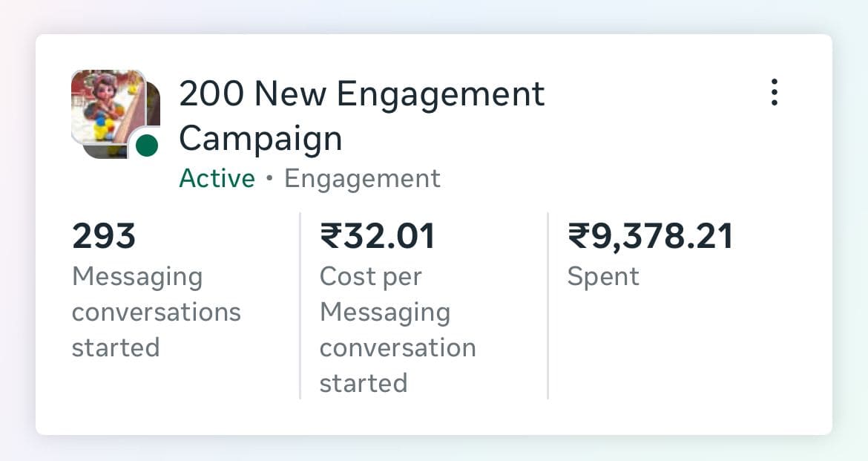
Task: Click the word "Campaign" in the title
Action: tap(260, 138)
